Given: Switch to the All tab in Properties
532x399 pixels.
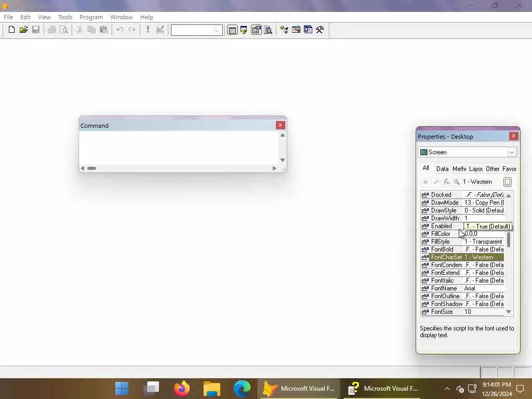Looking at the screenshot, I should coord(426,168).
